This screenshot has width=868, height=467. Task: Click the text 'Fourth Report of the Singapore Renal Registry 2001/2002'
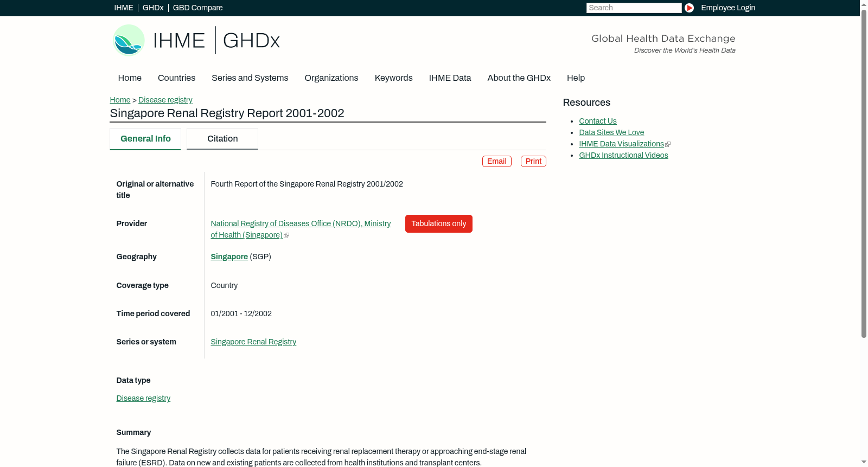(x=307, y=184)
